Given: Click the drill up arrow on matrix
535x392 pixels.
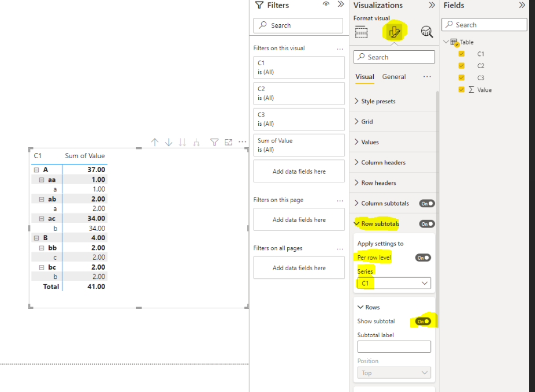Looking at the screenshot, I should (x=155, y=142).
